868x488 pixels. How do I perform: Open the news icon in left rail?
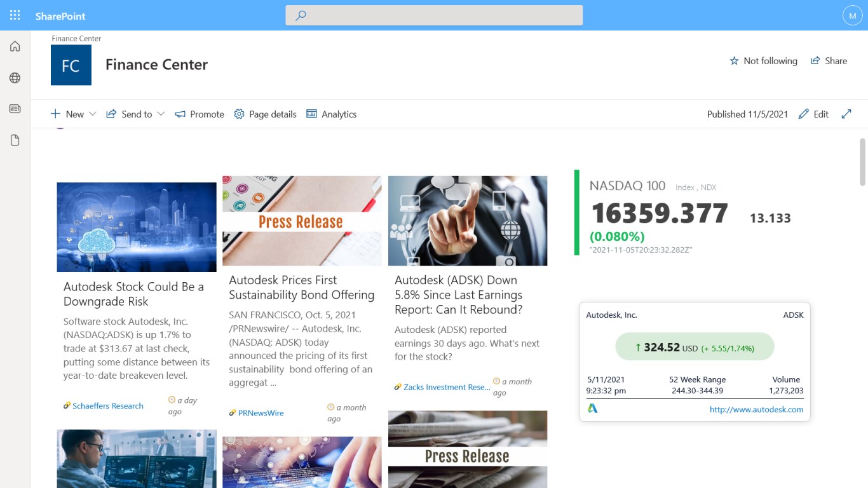[x=15, y=109]
